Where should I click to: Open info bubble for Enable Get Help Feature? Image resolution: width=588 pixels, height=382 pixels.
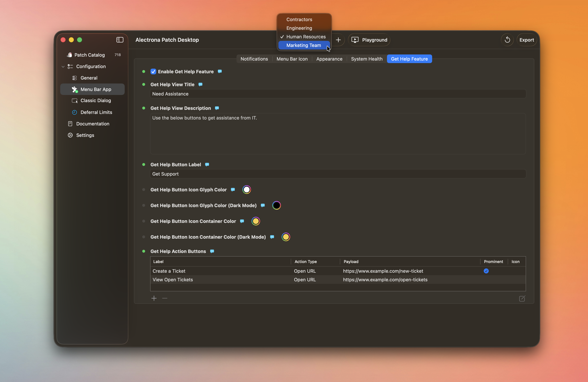point(220,71)
